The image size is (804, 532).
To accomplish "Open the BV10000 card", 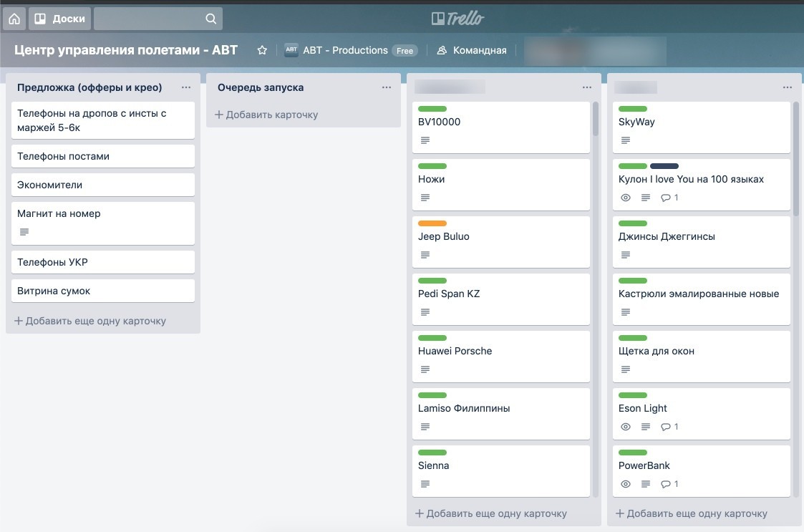I will (x=501, y=127).
